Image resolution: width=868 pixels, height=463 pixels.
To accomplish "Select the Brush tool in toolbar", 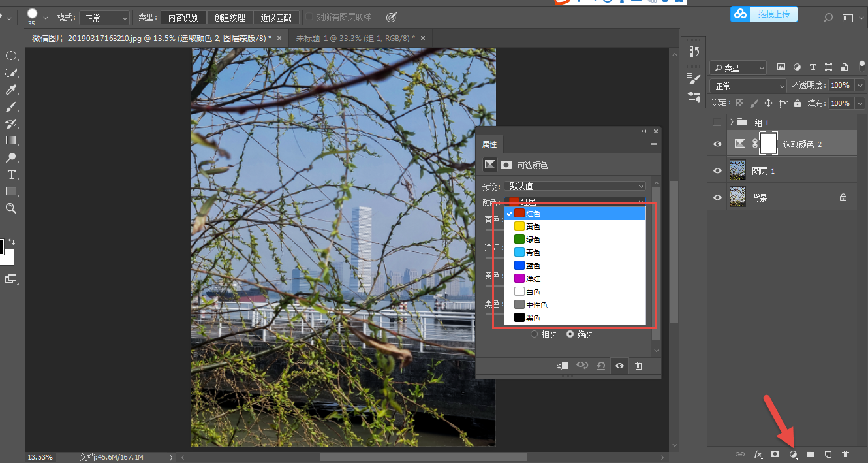I will pos(11,107).
